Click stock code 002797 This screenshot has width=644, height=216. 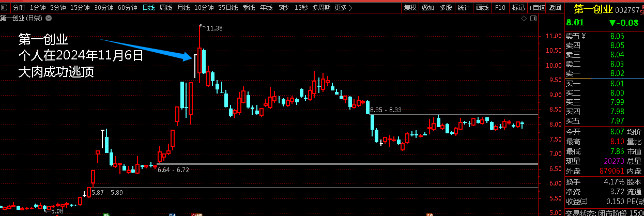628,10
